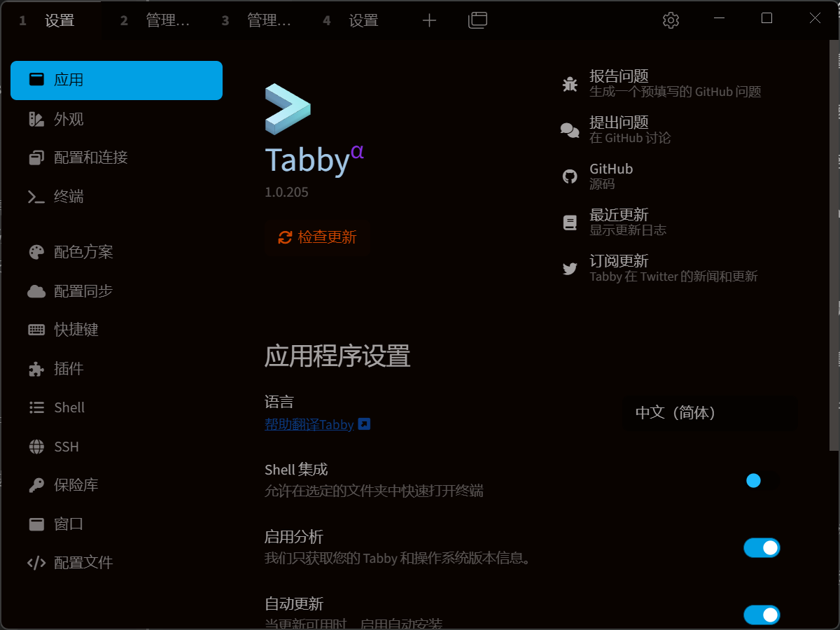Open the SSH settings section

pyautogui.click(x=116, y=447)
